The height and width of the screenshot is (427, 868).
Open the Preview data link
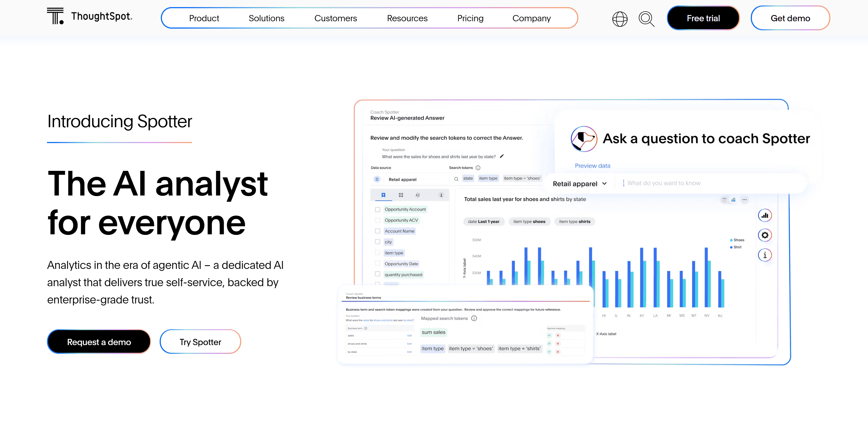click(592, 165)
